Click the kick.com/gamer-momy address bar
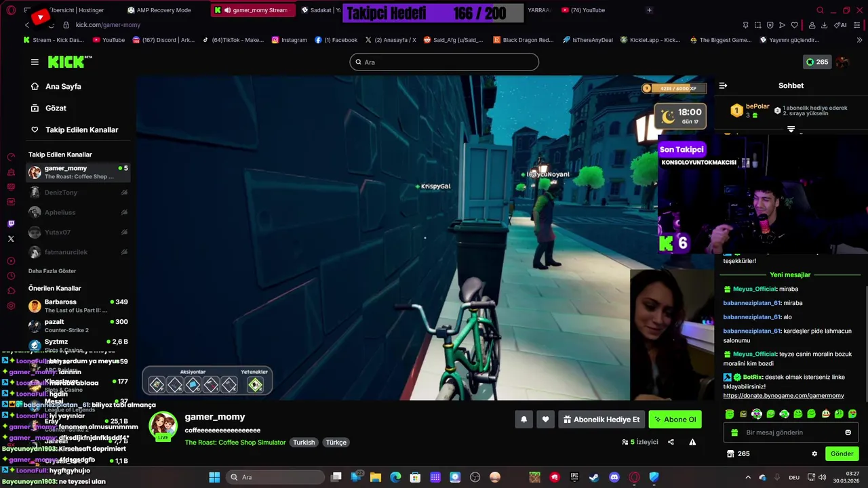 [x=108, y=25]
